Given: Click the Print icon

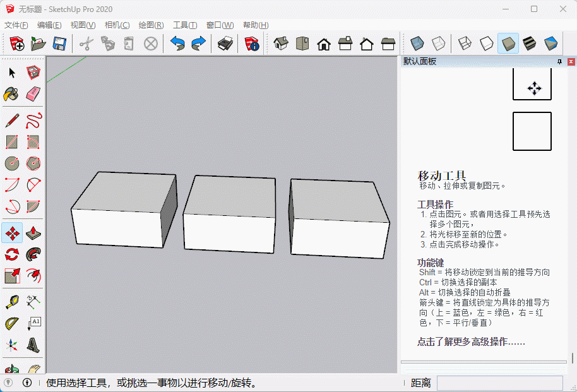Looking at the screenshot, I should tap(225, 44).
